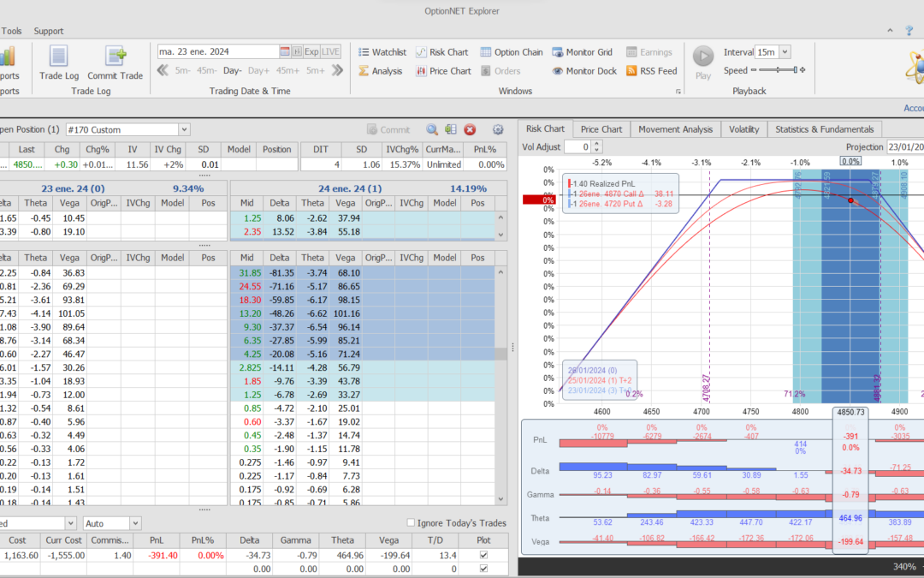
Task: Open the Trade Log
Action: click(x=58, y=63)
